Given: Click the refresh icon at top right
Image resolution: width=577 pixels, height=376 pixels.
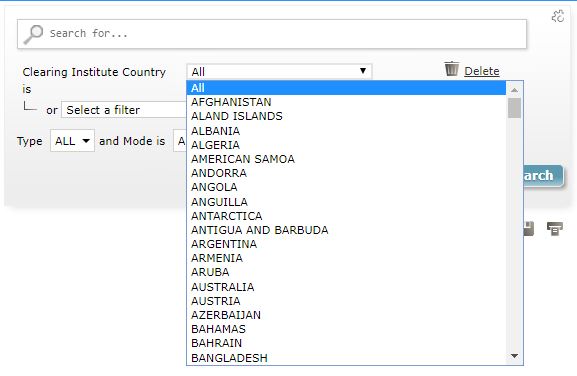Looking at the screenshot, I should coord(557,16).
